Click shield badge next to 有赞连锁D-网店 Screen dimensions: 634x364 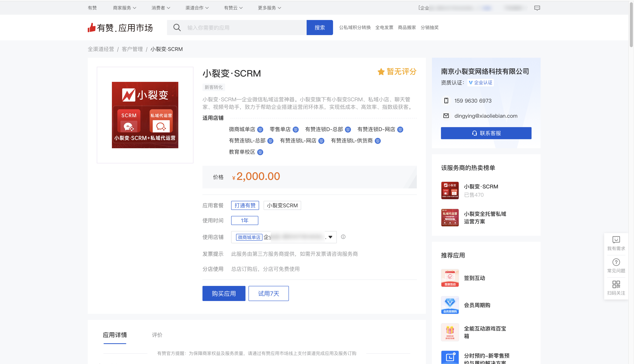pyautogui.click(x=400, y=130)
